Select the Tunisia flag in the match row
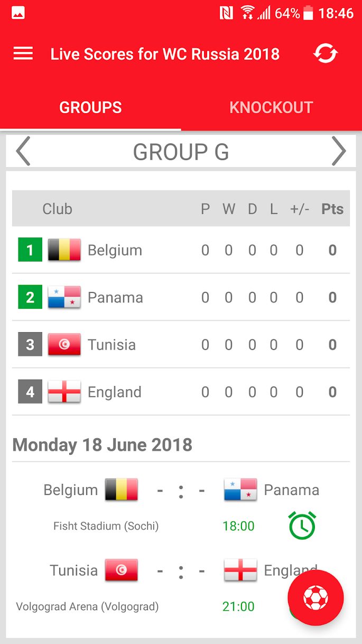Image resolution: width=362 pixels, height=644 pixels. 122,571
